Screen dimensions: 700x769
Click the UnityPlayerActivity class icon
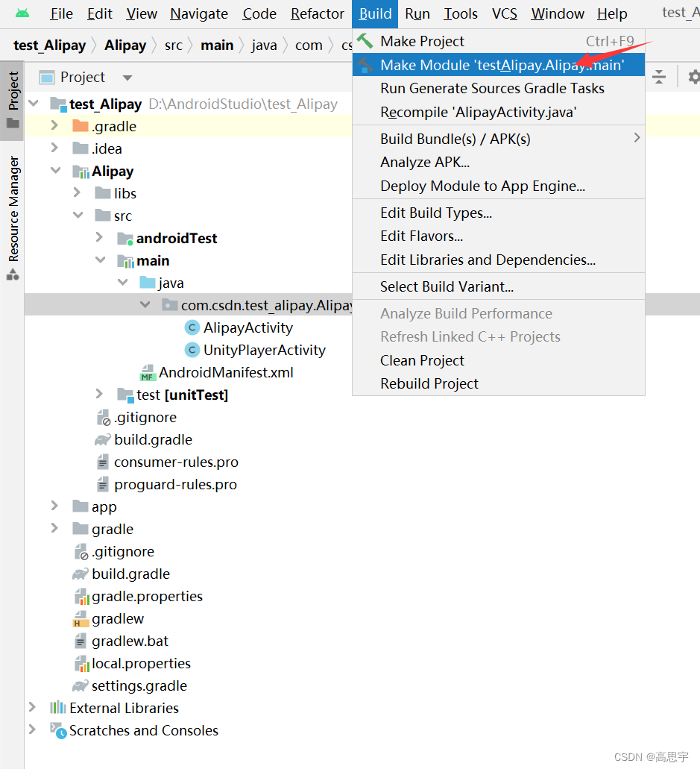[192, 350]
